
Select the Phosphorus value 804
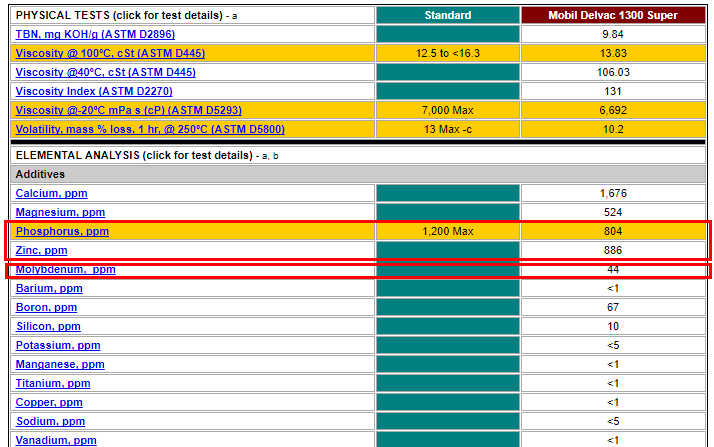click(613, 231)
